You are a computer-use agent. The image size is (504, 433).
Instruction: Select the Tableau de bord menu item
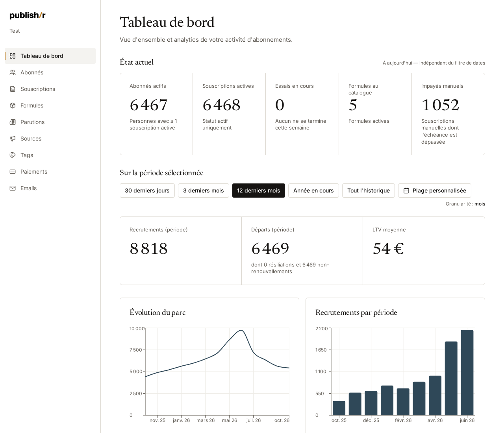coord(50,56)
